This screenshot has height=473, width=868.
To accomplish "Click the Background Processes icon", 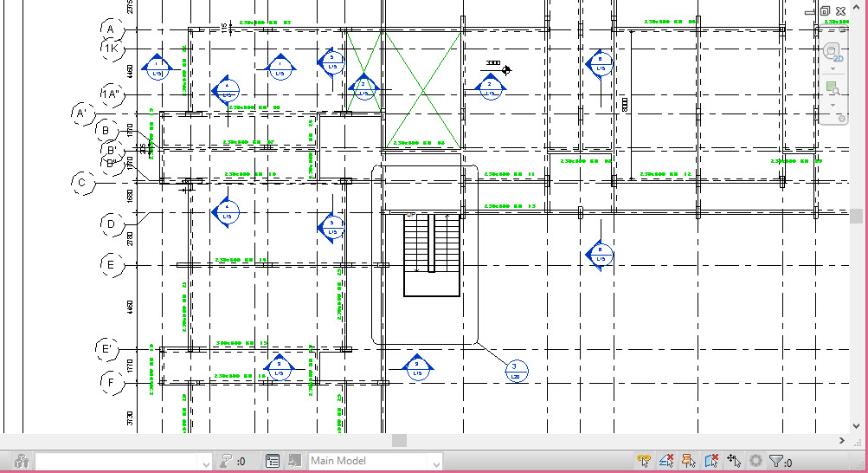I will (x=755, y=461).
